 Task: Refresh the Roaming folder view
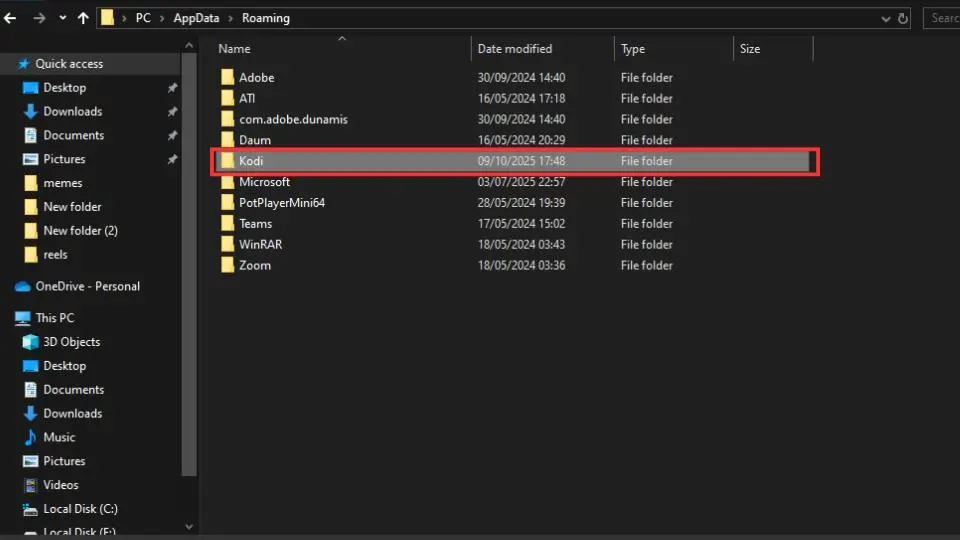click(902, 18)
